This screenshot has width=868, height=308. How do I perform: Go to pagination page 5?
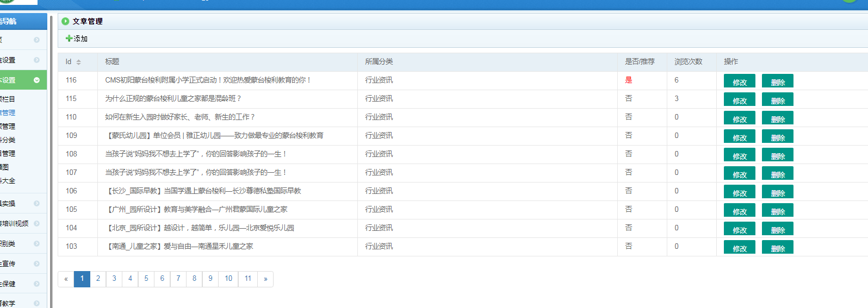146,279
